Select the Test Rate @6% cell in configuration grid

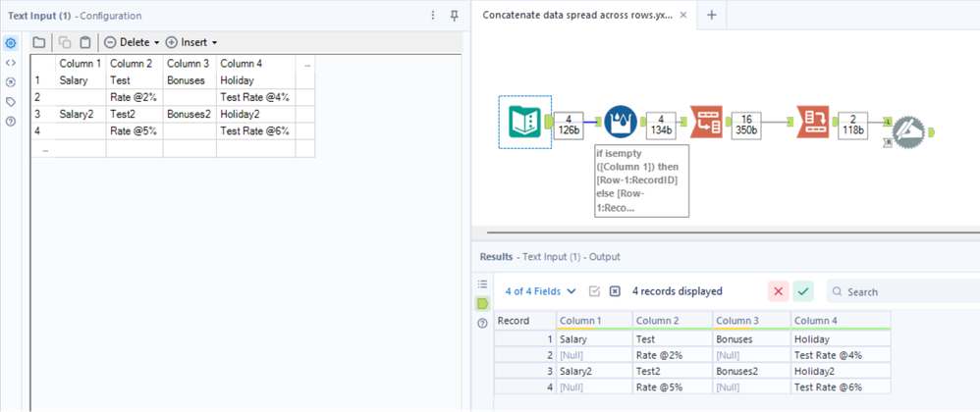(255, 131)
